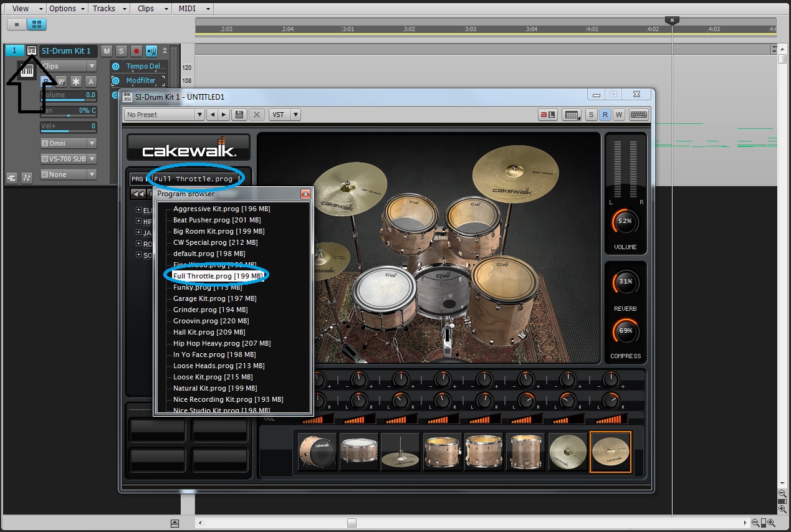Select the snare drum thumbnail
This screenshot has width=791, height=532.
(359, 452)
